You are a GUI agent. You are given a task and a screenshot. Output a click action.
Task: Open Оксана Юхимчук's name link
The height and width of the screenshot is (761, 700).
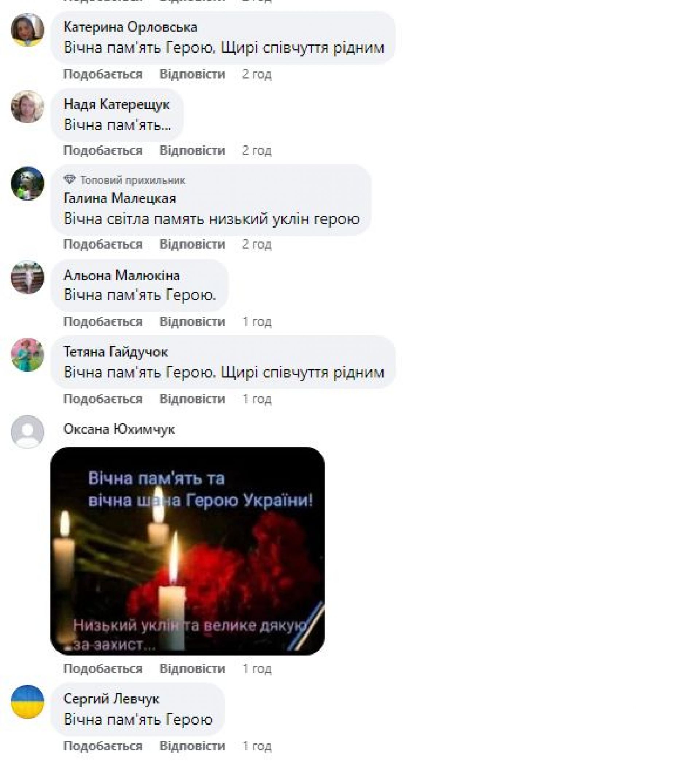click(x=119, y=429)
